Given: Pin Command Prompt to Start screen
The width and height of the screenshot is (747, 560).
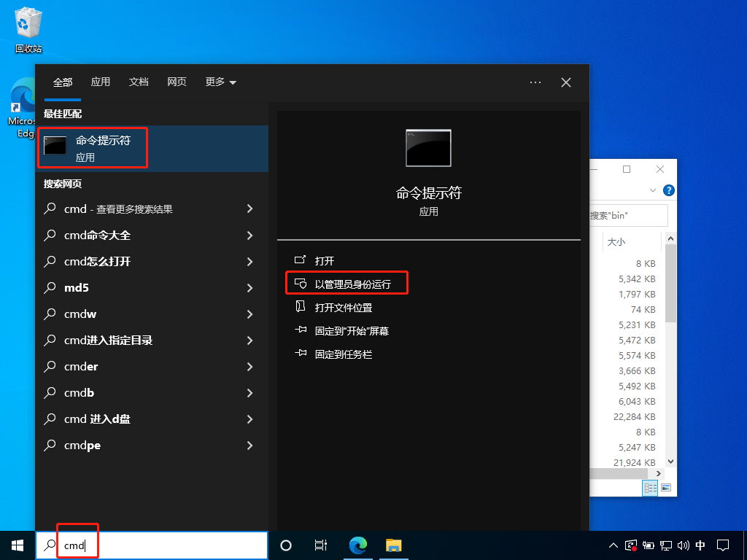Looking at the screenshot, I should click(x=351, y=331).
